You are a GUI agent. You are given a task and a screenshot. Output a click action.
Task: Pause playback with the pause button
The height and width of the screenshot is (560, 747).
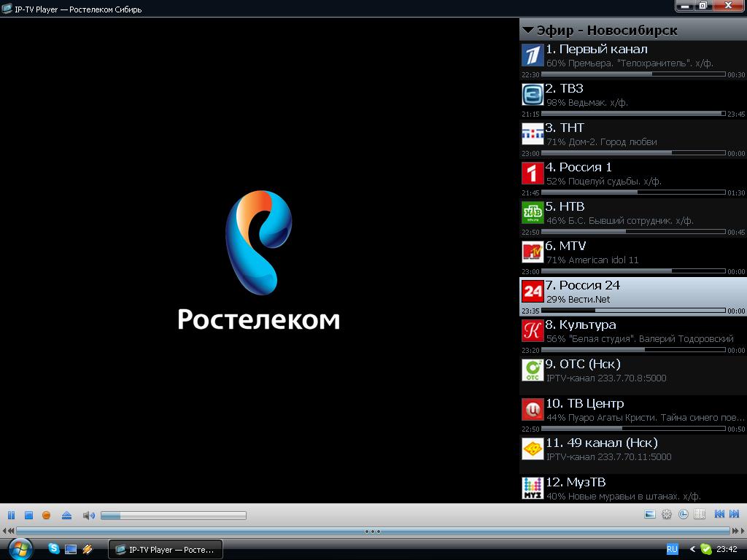click(x=11, y=515)
